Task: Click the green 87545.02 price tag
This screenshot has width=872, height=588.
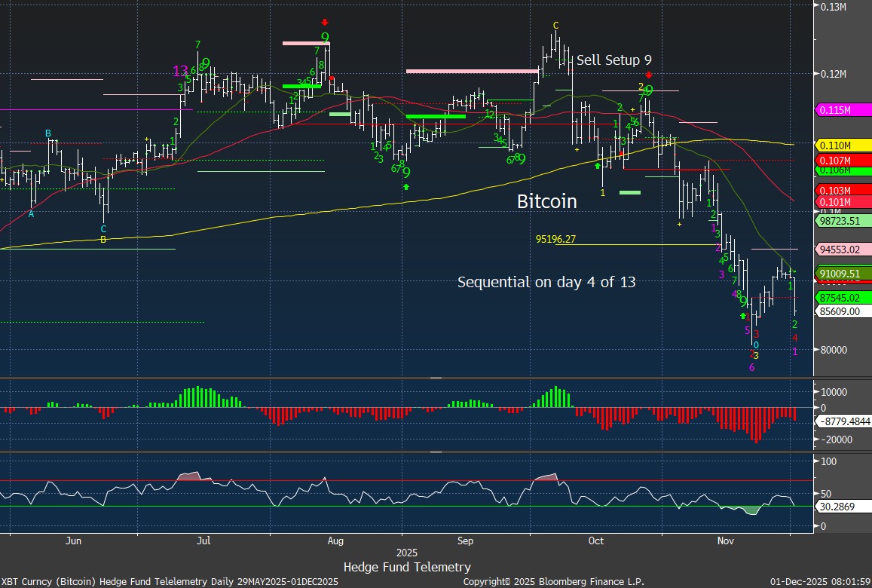Action: click(x=843, y=297)
